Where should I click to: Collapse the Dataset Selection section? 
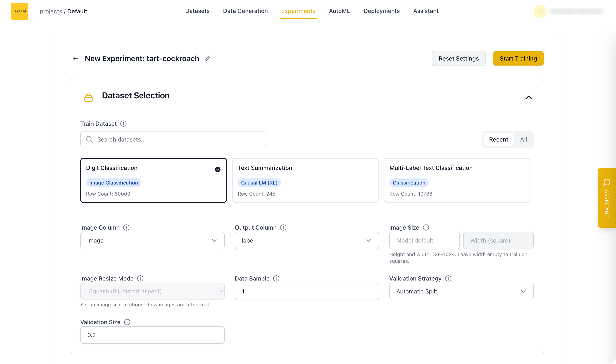point(529,98)
